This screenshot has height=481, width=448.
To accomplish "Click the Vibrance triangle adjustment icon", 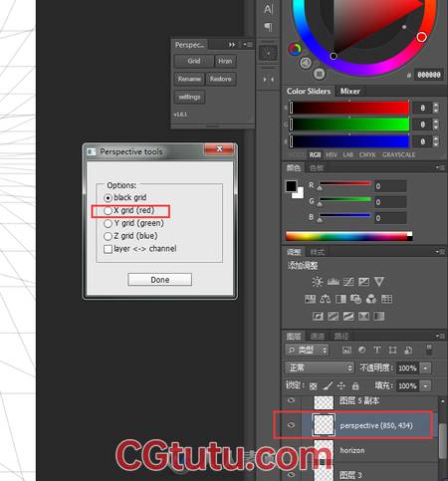I will [x=379, y=282].
